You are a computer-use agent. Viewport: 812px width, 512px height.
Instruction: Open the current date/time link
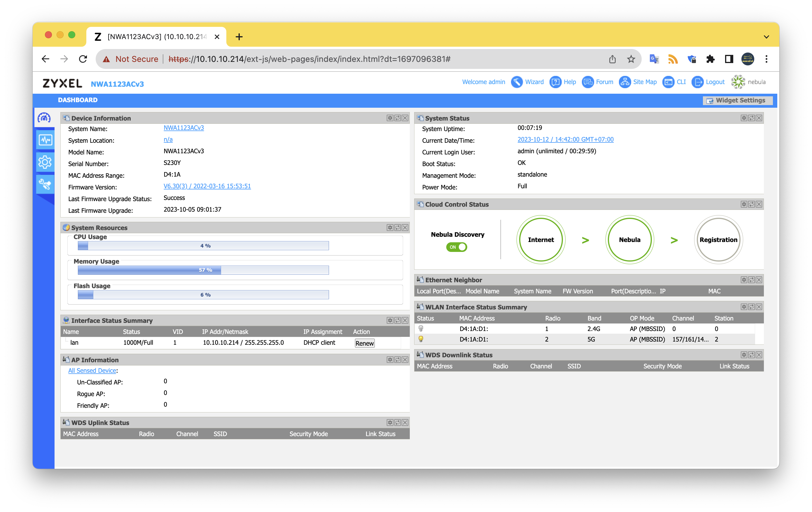click(x=565, y=140)
